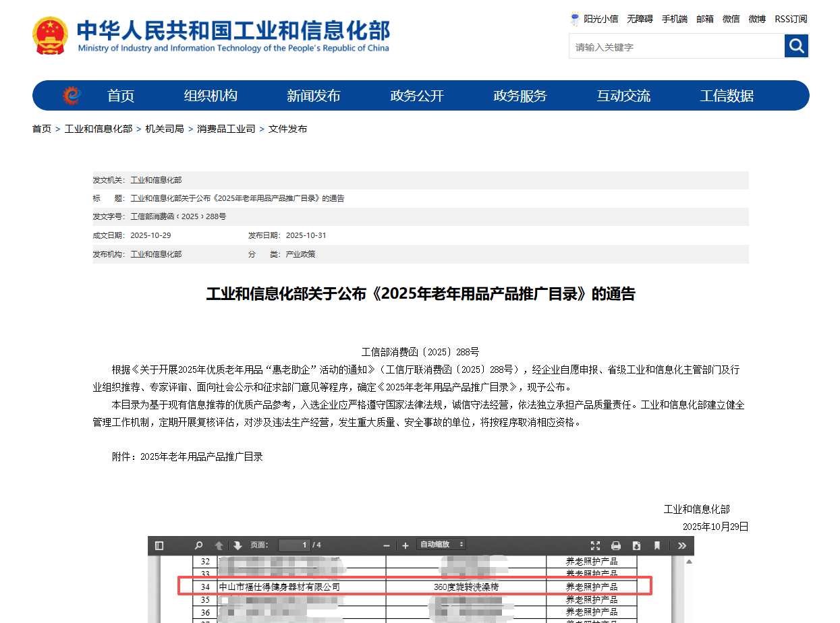This screenshot has height=623, width=840.
Task: Go to next PDF page
Action: (x=237, y=545)
